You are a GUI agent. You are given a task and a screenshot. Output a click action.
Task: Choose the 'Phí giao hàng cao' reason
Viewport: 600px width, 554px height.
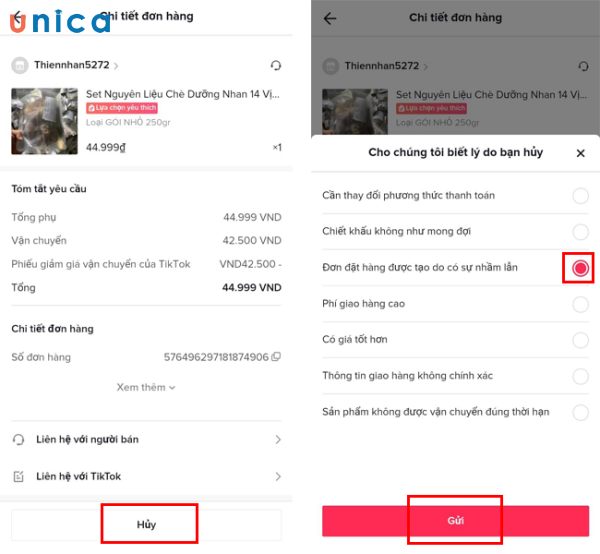click(580, 304)
